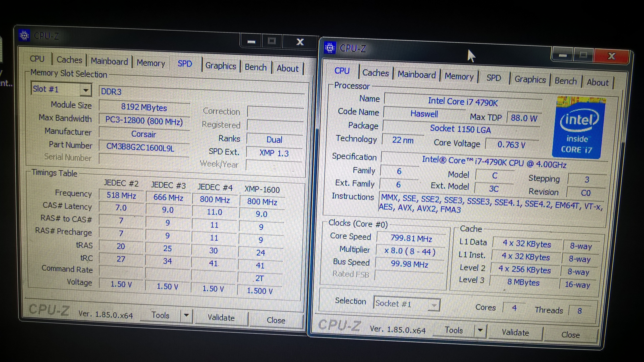This screenshot has height=362, width=644.
Task: Open Mainboard tab in right CPU window
Action: click(416, 74)
